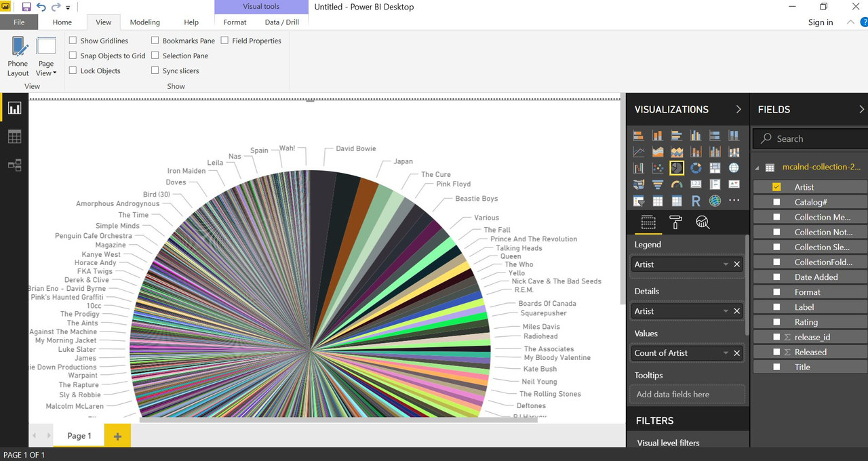Click the Undo arrow in title bar
868x461 pixels.
41,7
